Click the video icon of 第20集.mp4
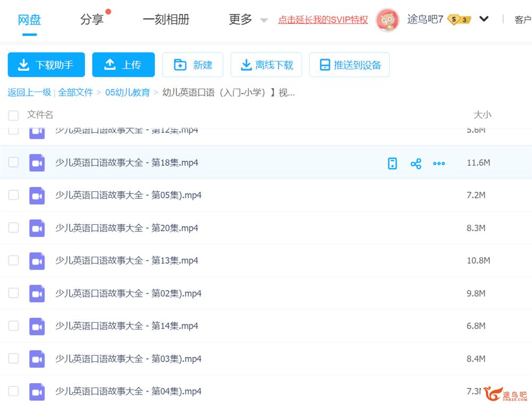Screen dimensions: 532x404 click(x=37, y=228)
